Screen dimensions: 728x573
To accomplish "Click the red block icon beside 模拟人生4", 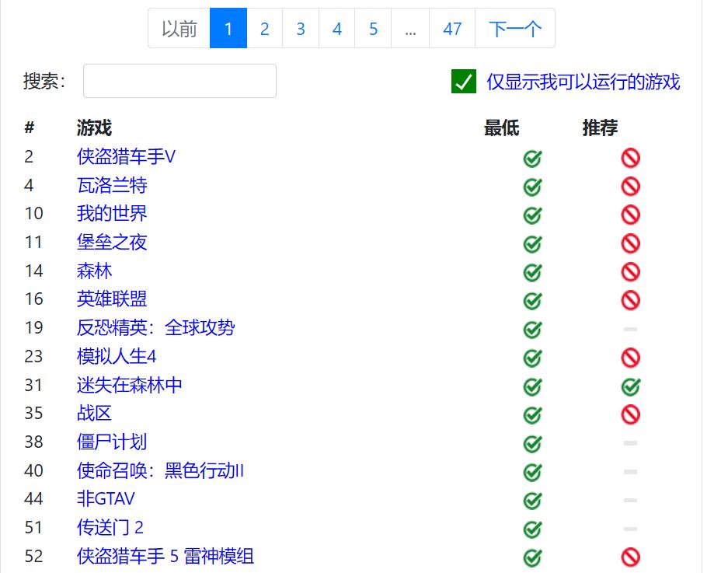I will pos(630,358).
